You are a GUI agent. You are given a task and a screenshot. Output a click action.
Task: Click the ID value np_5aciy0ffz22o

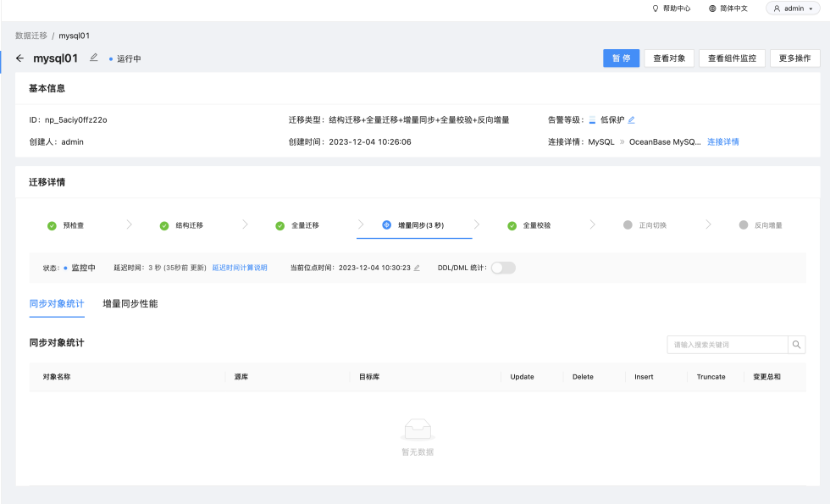75,120
